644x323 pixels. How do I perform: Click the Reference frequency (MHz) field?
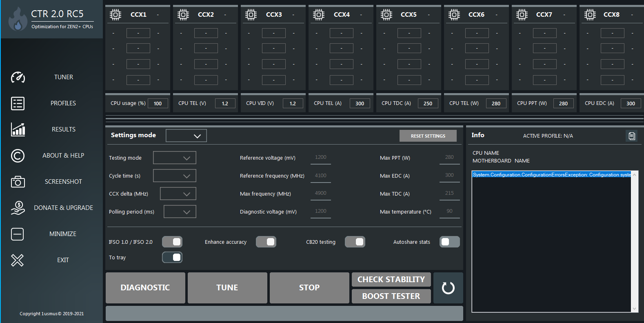pyautogui.click(x=321, y=176)
